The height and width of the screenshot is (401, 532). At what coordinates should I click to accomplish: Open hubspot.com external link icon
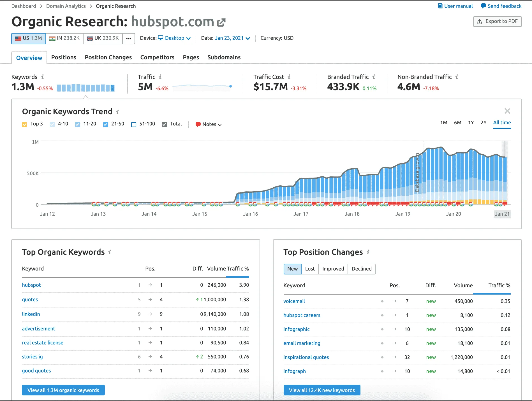point(221,22)
